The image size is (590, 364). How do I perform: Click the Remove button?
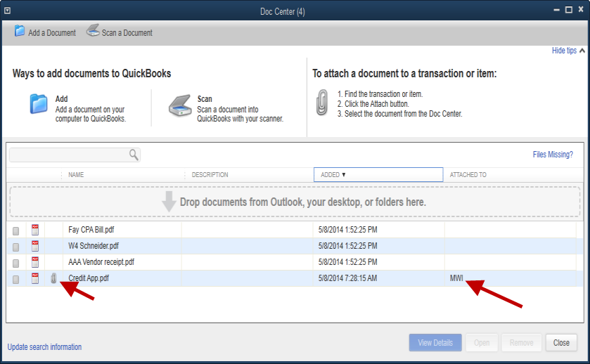(x=522, y=342)
